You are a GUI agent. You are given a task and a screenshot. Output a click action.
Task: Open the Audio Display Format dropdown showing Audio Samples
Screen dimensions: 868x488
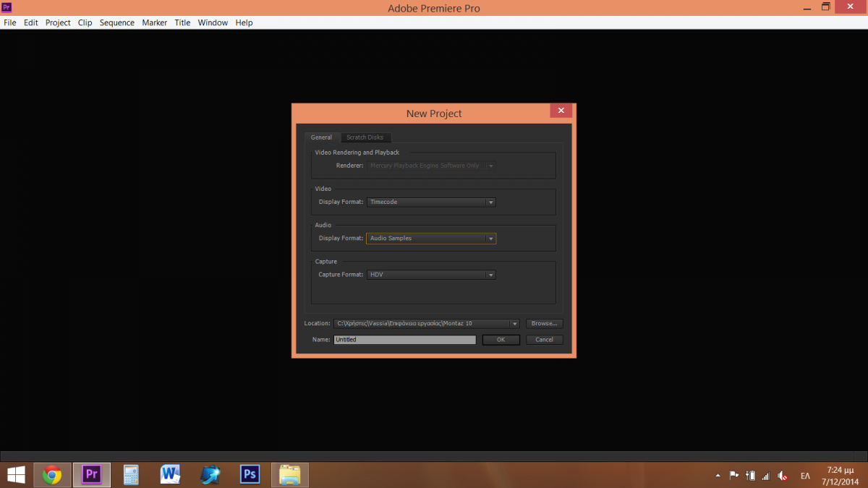coord(431,239)
